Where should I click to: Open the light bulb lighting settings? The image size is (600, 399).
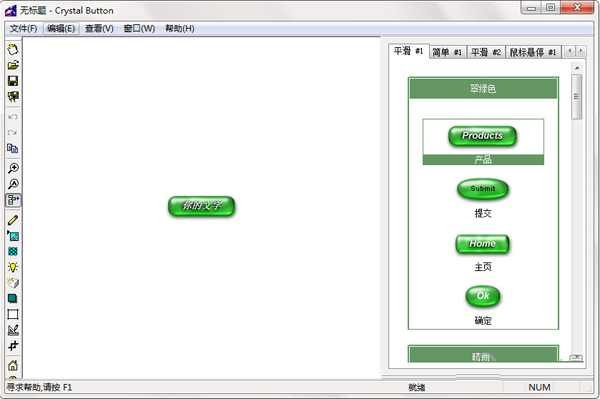pos(13,267)
